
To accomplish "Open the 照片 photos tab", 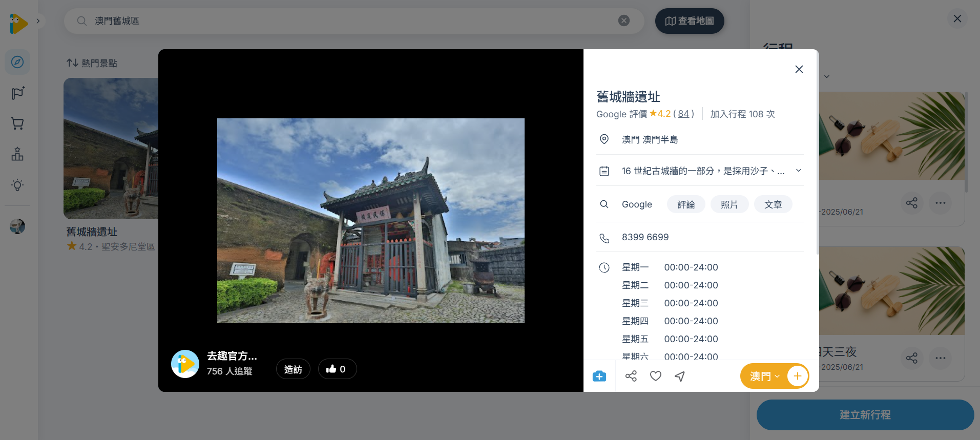I will coord(729,204).
